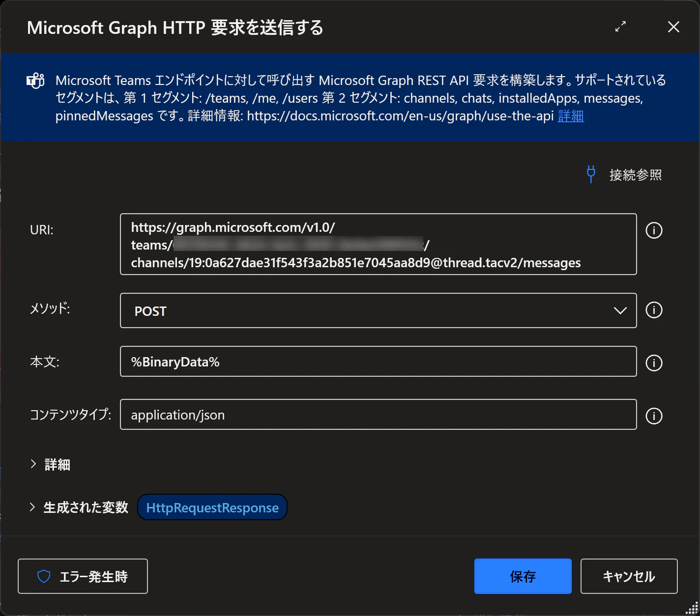
Task: Show info for the メソッド field
Action: [654, 310]
